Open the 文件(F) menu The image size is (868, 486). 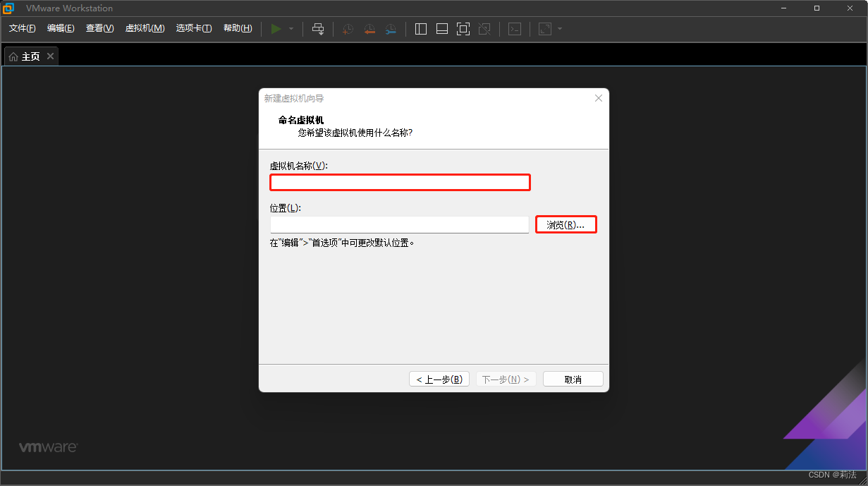click(x=22, y=28)
